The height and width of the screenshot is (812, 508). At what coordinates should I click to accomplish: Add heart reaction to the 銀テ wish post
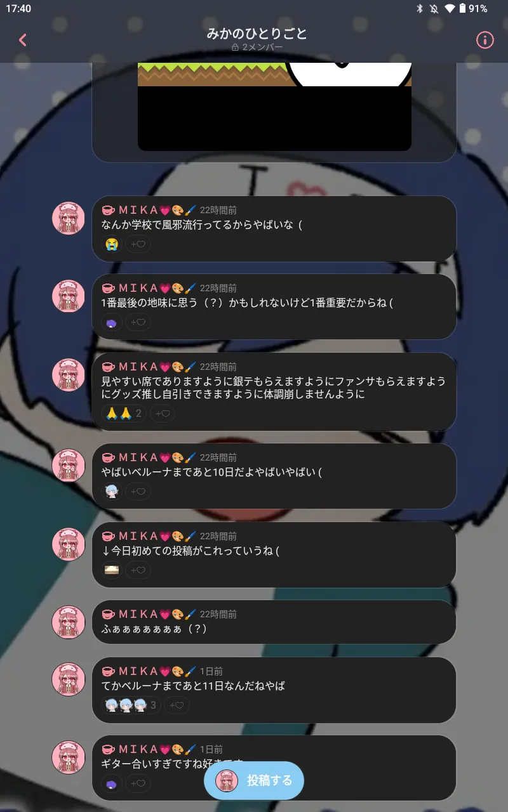point(163,414)
